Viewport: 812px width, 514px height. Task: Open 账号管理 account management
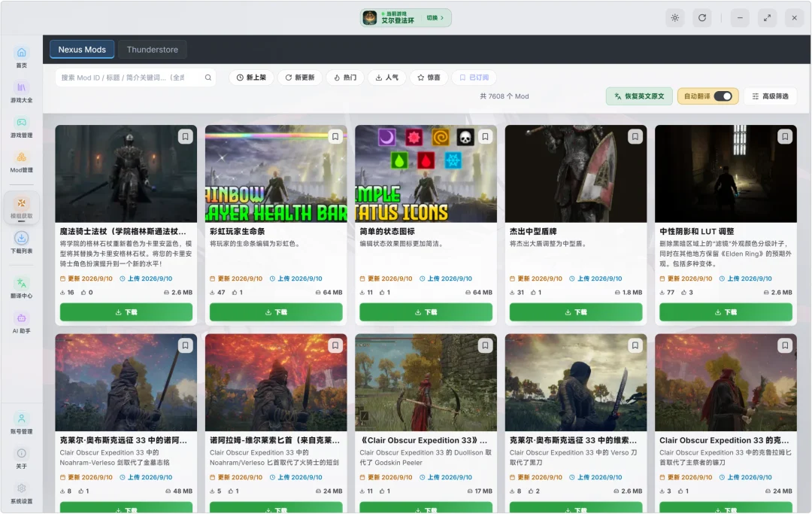(x=21, y=423)
